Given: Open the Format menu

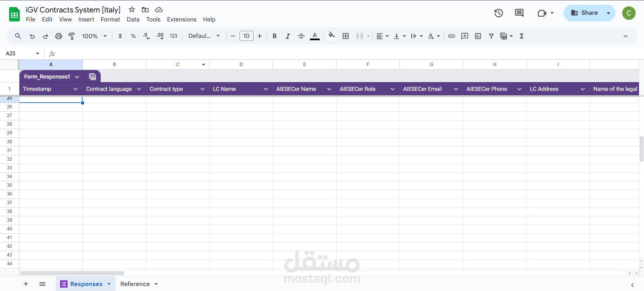Looking at the screenshot, I should click(x=110, y=19).
